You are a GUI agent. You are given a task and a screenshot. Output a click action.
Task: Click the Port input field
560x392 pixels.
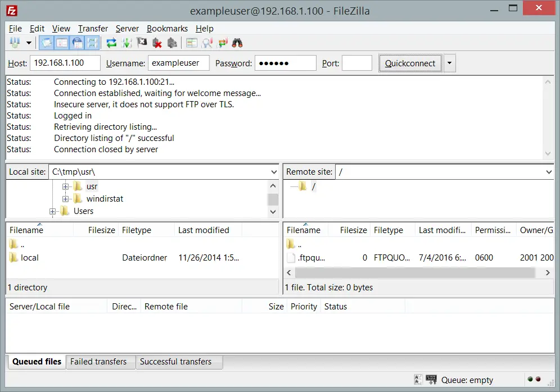pyautogui.click(x=357, y=63)
